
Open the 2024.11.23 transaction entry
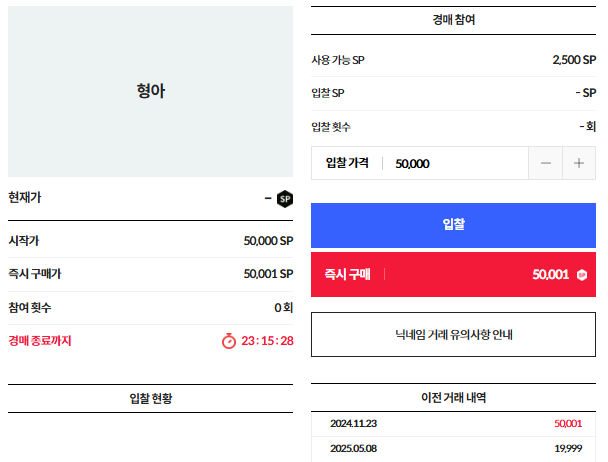point(453,424)
